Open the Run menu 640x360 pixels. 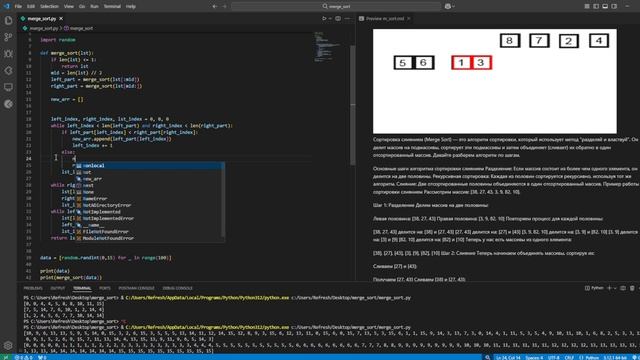[94, 6]
